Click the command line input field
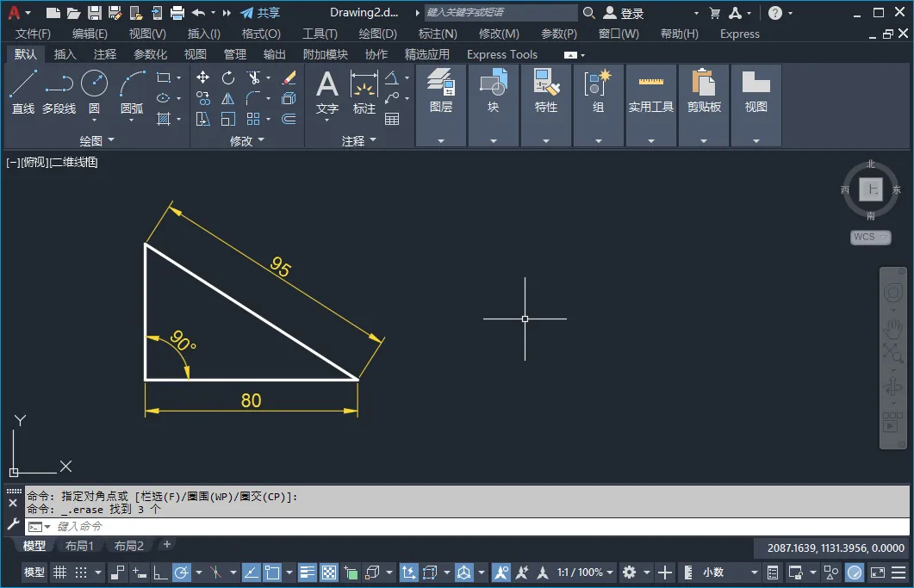914x588 pixels. pos(466,526)
